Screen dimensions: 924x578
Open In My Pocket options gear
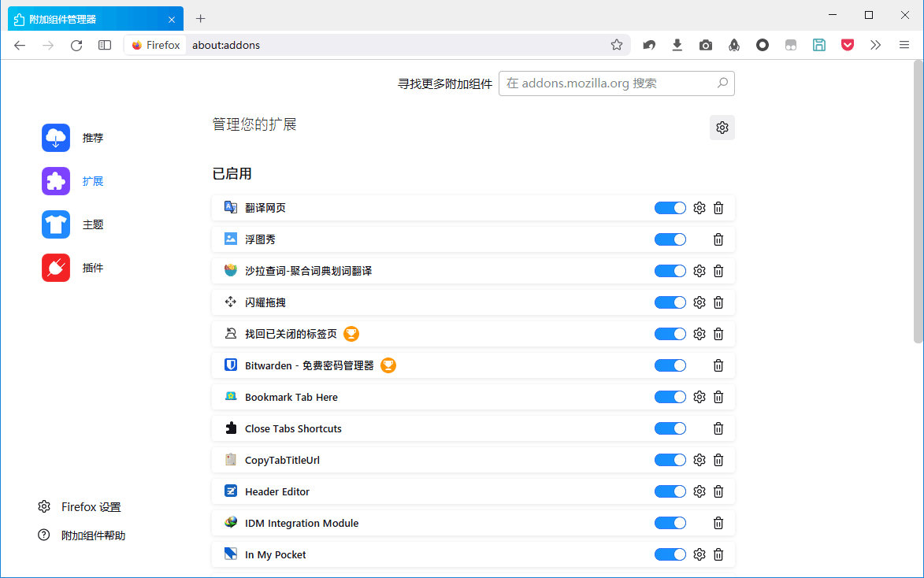(699, 555)
